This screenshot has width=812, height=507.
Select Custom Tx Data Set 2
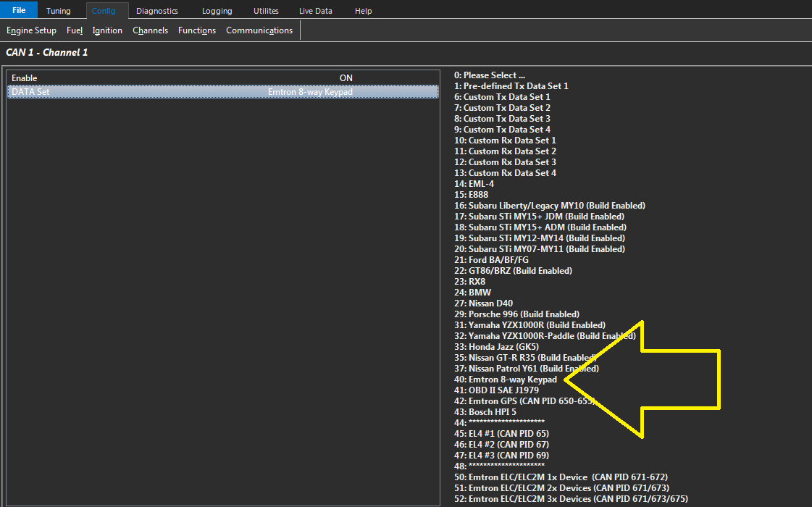(x=502, y=108)
